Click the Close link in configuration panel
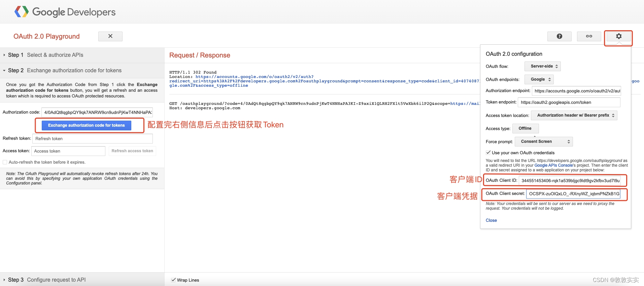The height and width of the screenshot is (286, 644). click(x=491, y=220)
